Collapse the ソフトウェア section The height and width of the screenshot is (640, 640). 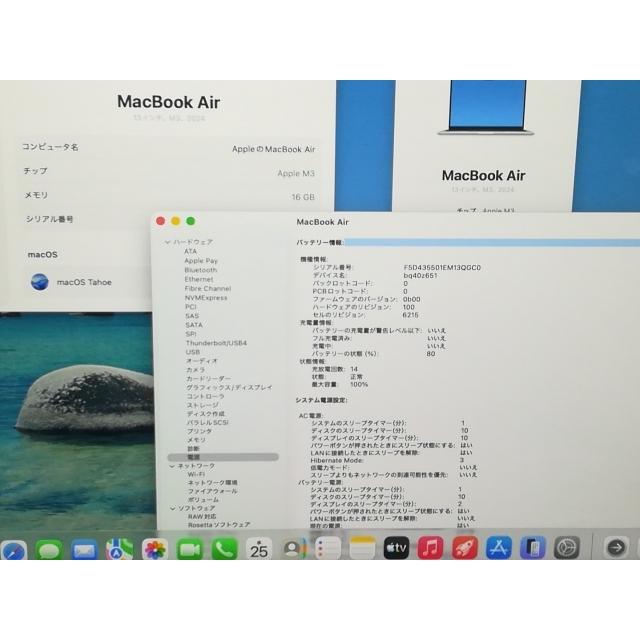(x=173, y=509)
